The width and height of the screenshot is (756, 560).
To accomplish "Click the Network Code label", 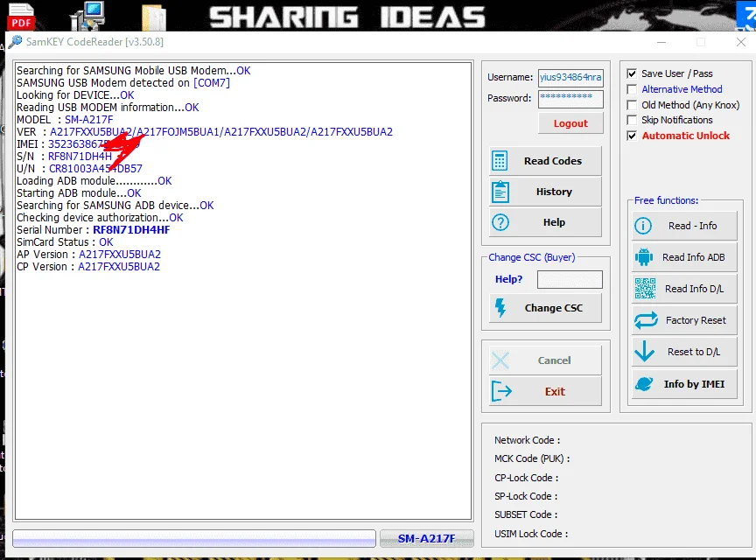I will [527, 440].
